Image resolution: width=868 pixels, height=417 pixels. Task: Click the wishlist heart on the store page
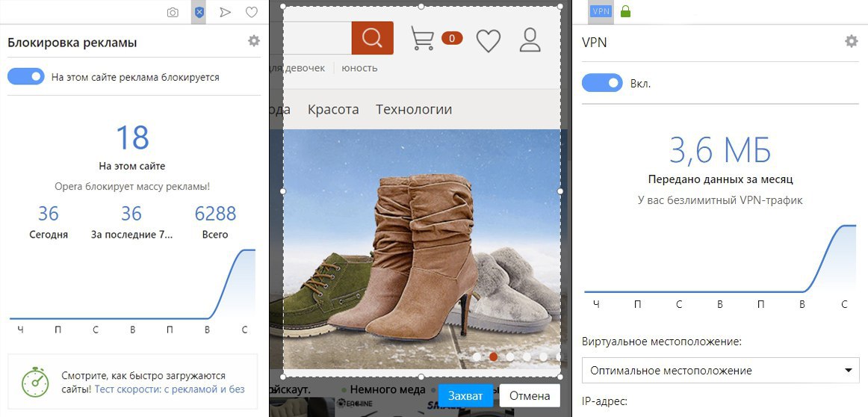pos(489,41)
